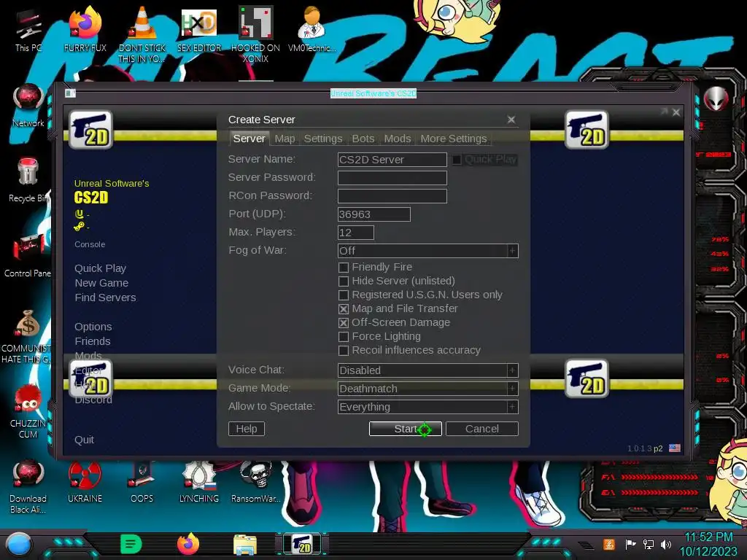Open the Start orb on taskbar
Viewport: 747px width, 560px height.
coord(19,544)
